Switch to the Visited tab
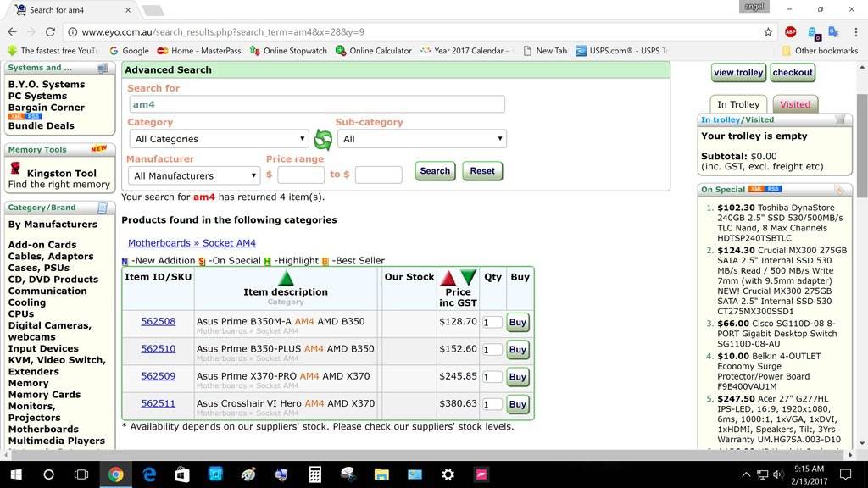 [794, 104]
